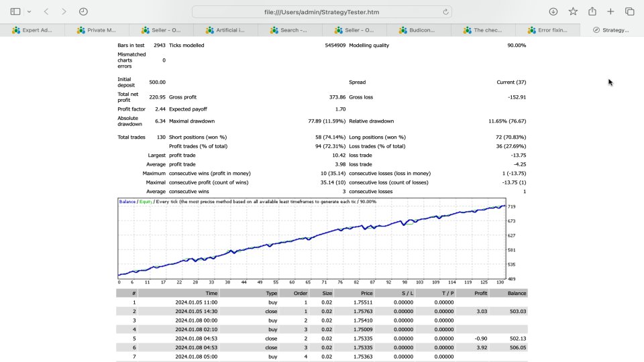
Task: Click Modelling quality value 90.00%
Action: [x=517, y=45]
